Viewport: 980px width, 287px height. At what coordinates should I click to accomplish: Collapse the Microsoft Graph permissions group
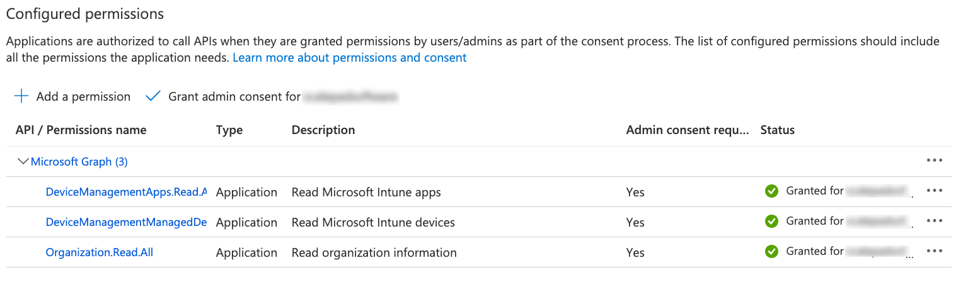24,162
